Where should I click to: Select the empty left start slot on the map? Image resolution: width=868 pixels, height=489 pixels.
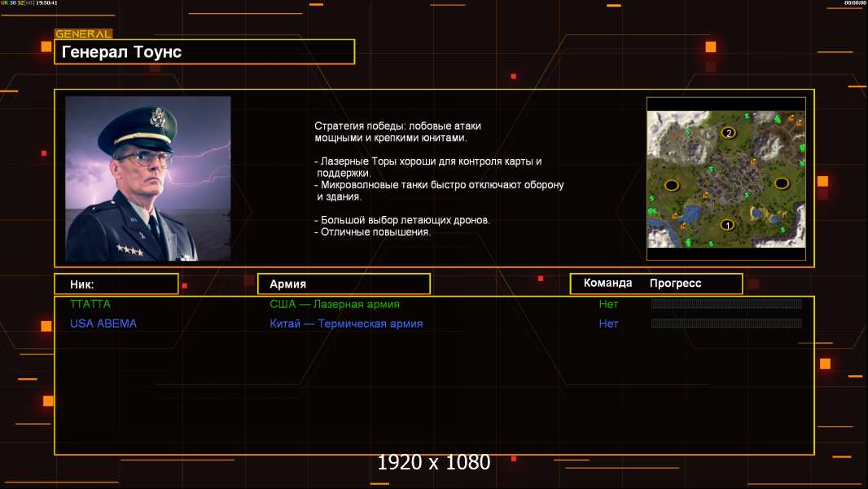[x=672, y=185]
